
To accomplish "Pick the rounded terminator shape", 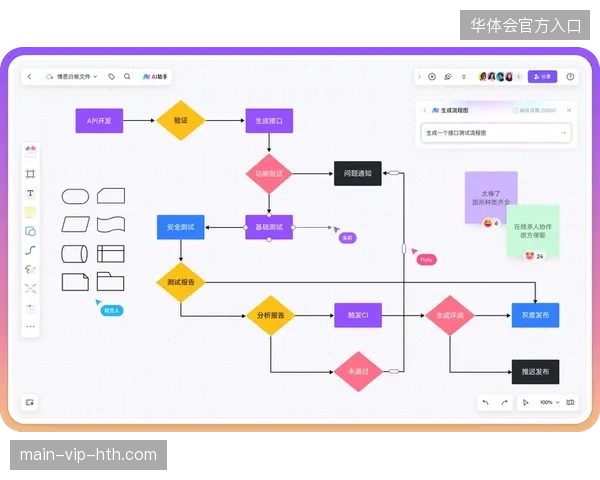I will (75, 196).
